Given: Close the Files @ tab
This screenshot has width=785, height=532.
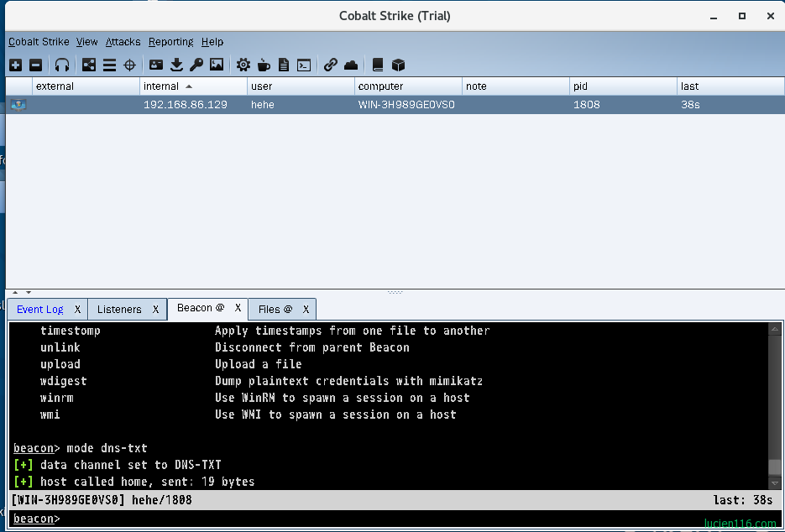Looking at the screenshot, I should [306, 310].
